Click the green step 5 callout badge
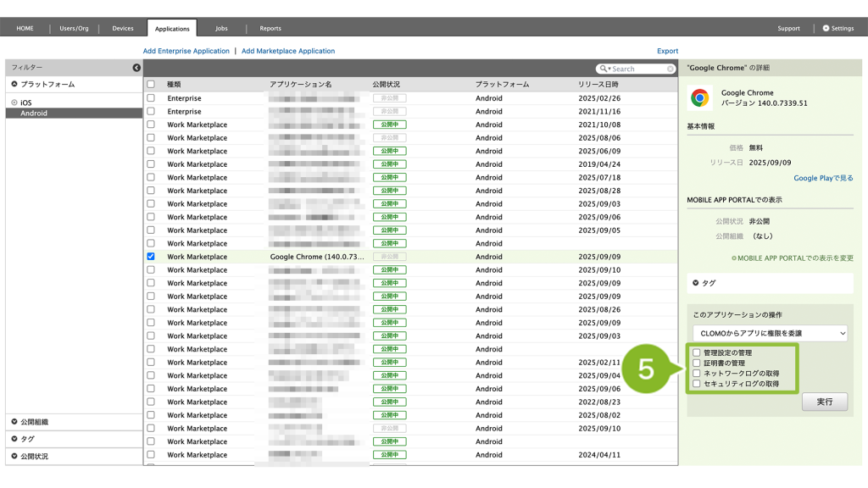This screenshot has width=868, height=488. [646, 369]
